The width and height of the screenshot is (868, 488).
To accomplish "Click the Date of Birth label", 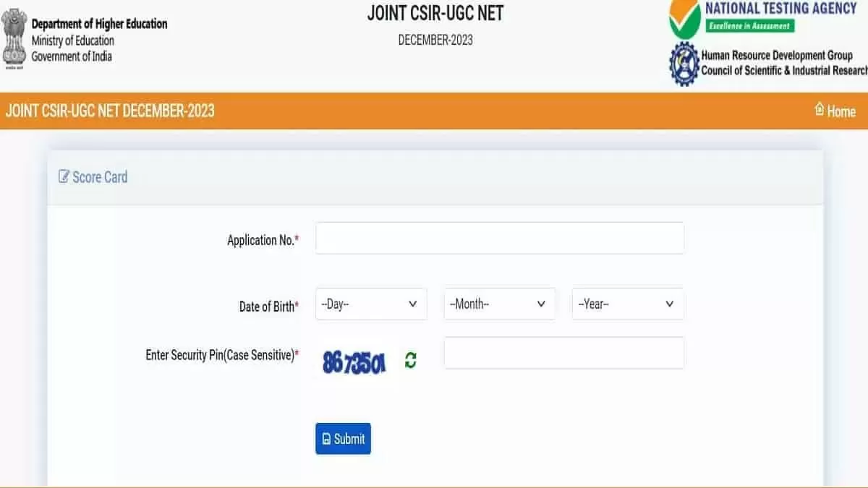I will point(267,307).
